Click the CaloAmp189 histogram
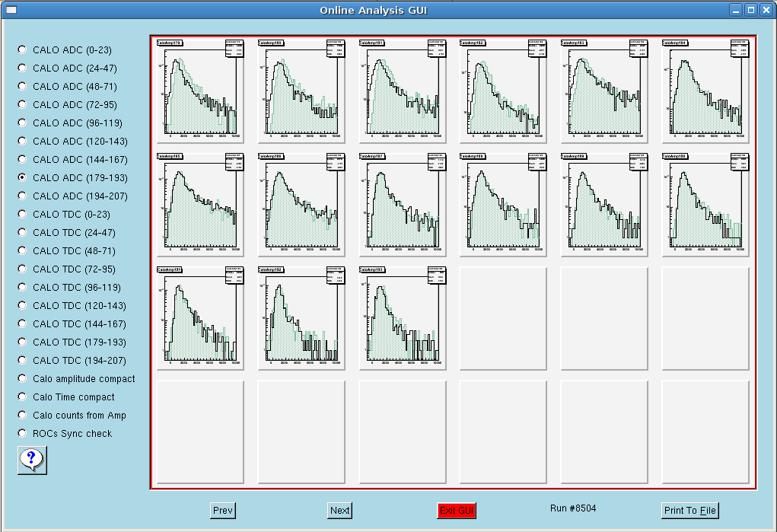This screenshot has width=777, height=532. [x=604, y=205]
